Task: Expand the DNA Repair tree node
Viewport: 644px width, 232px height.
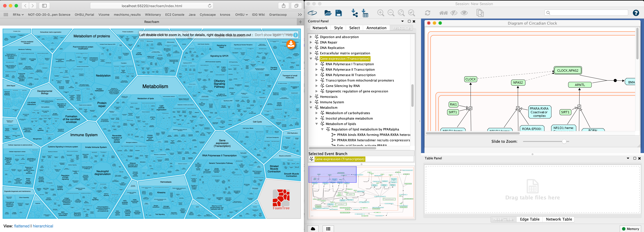Action: coord(311,42)
